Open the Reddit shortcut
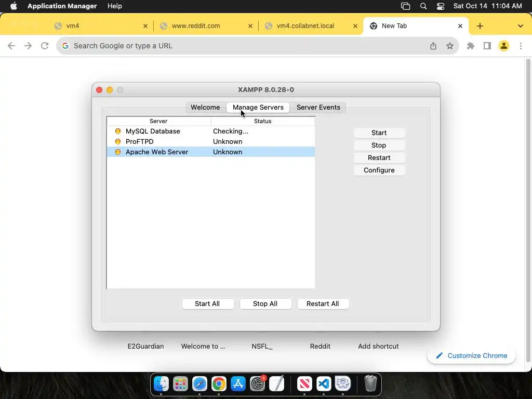This screenshot has height=399, width=532. click(320, 346)
